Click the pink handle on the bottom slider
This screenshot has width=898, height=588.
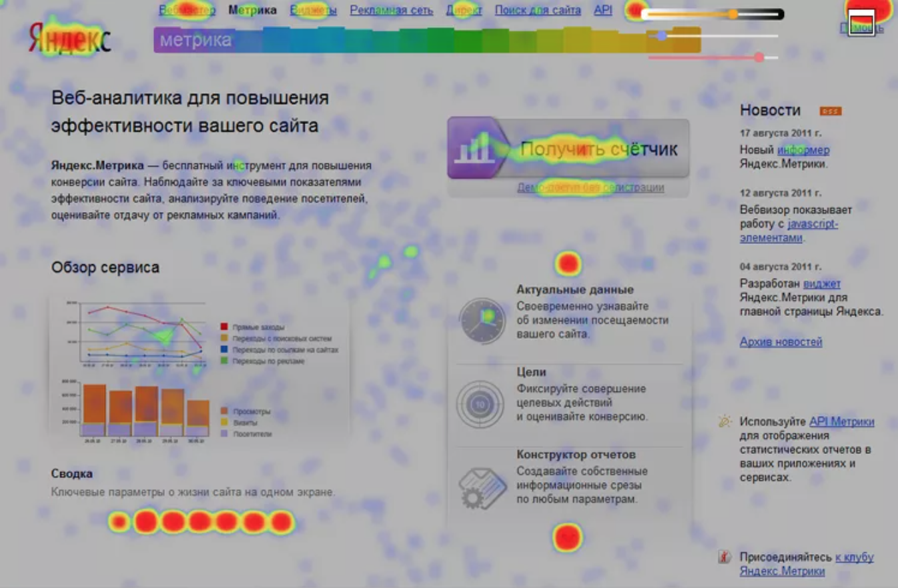pyautogui.click(x=759, y=58)
